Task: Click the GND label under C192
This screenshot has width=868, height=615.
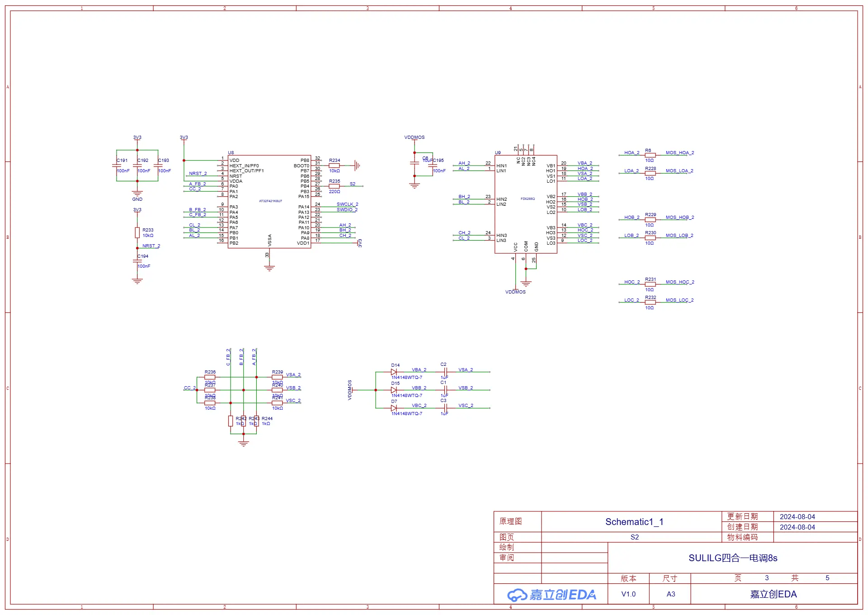Action: pyautogui.click(x=137, y=199)
